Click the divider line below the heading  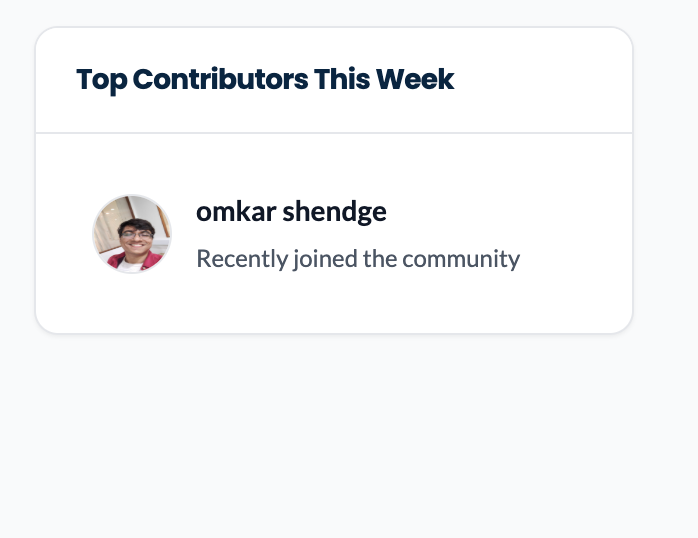tap(334, 133)
